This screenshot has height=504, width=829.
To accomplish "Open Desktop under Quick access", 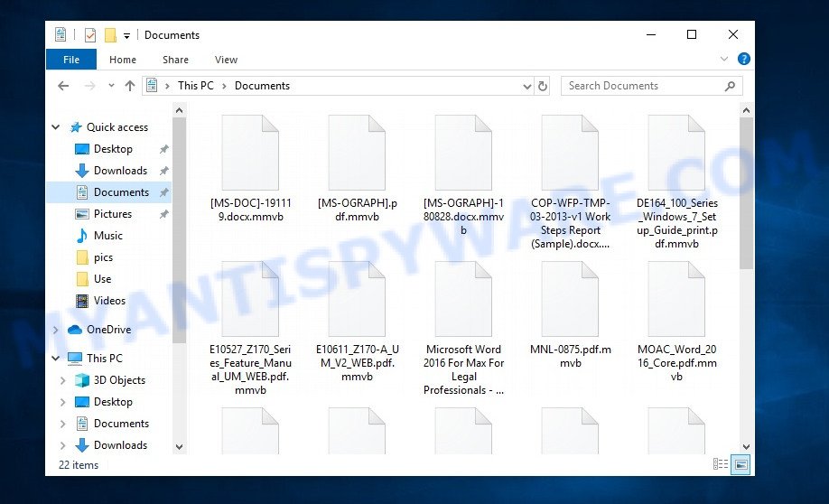I will (x=113, y=149).
